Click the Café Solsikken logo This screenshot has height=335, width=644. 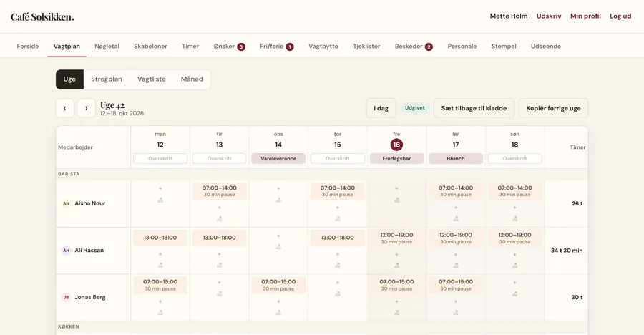[x=43, y=17]
